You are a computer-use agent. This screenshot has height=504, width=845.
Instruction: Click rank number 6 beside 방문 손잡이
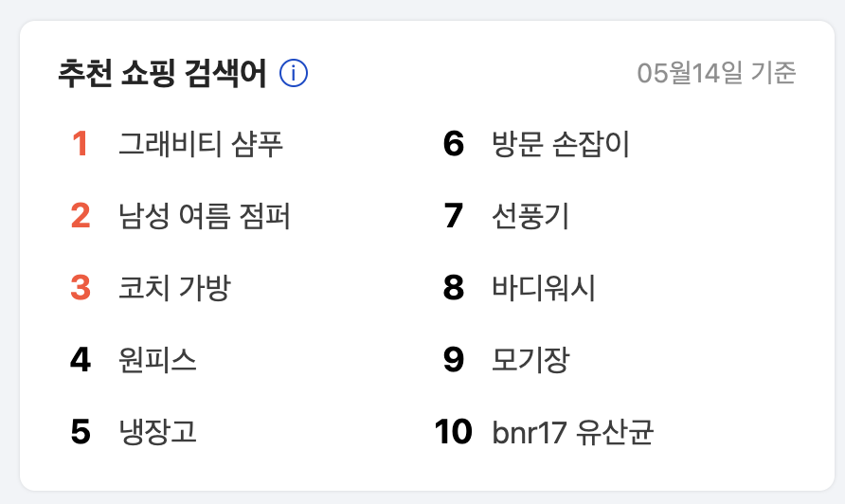pos(454,144)
